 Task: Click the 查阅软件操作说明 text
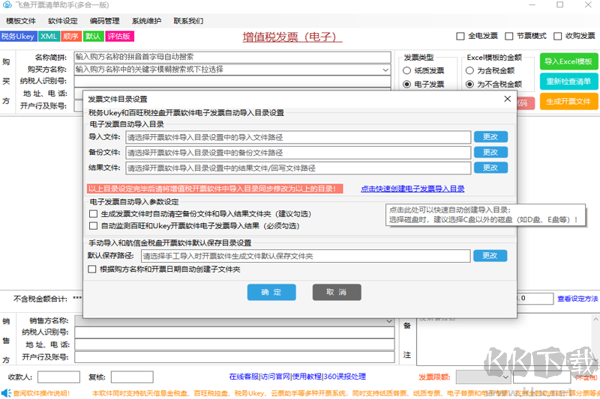click(x=42, y=393)
